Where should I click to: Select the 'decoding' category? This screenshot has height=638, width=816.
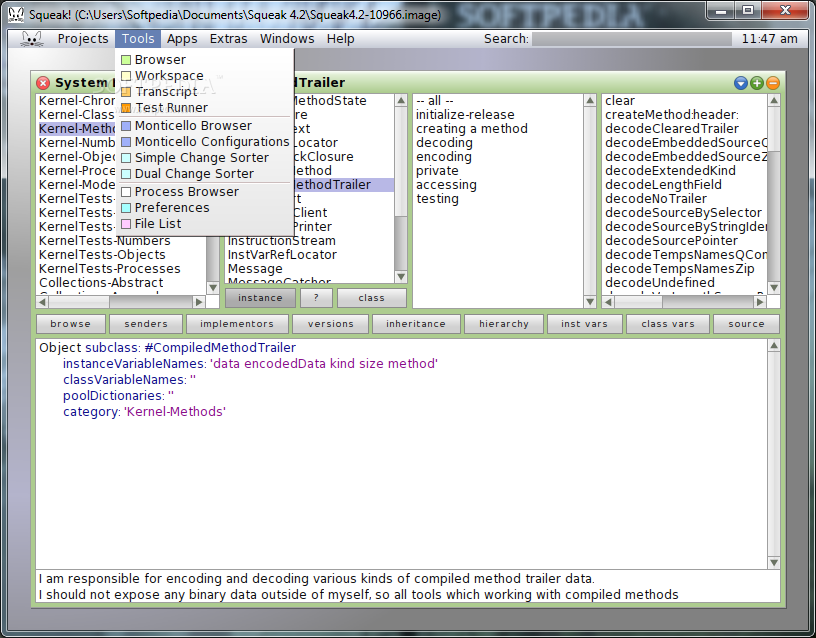pos(444,143)
